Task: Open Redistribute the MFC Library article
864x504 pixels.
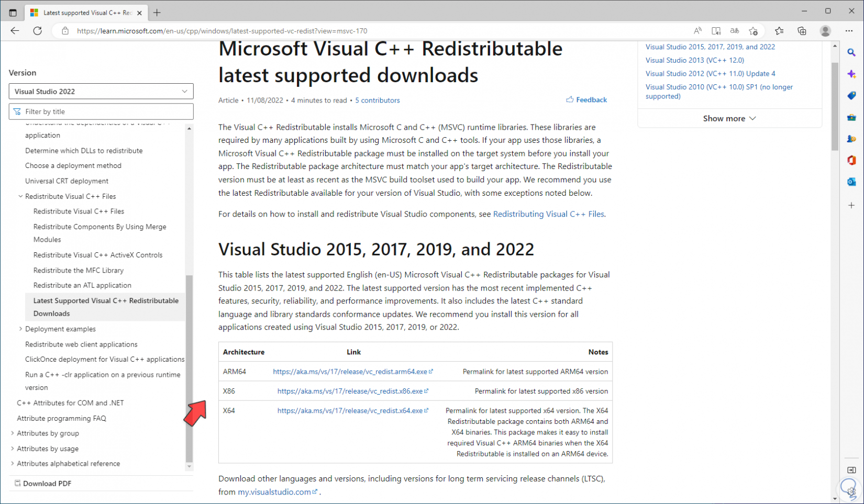Action: pos(79,270)
